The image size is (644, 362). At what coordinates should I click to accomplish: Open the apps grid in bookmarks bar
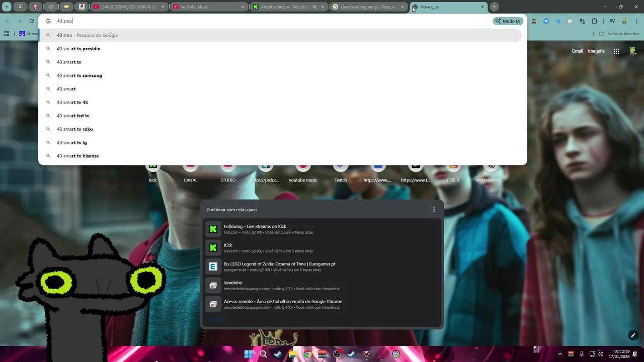point(7,34)
